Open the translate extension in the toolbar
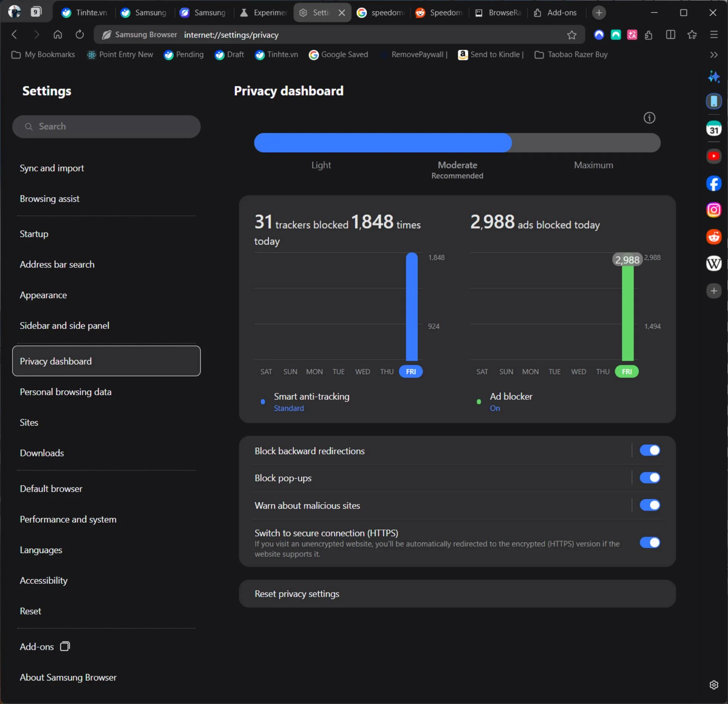 (632, 35)
